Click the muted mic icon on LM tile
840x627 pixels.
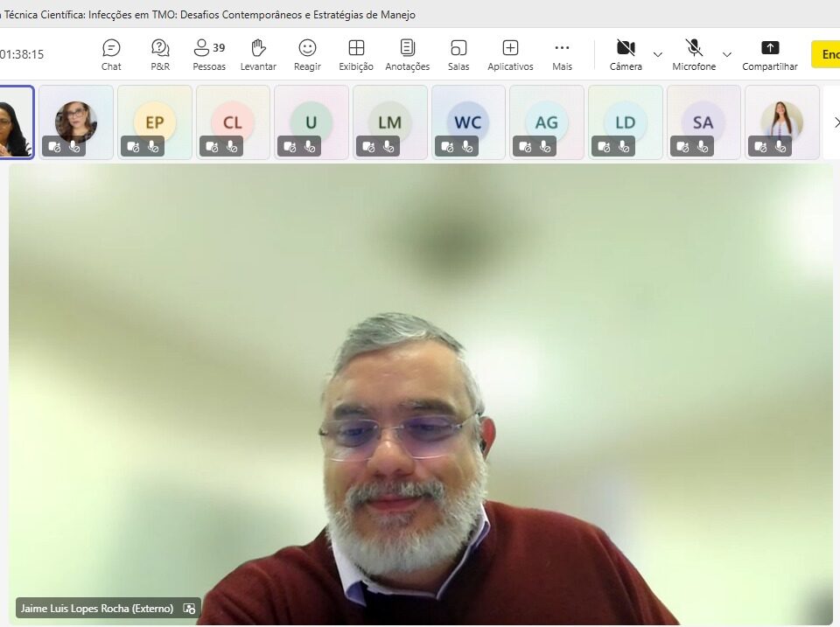pos(388,146)
